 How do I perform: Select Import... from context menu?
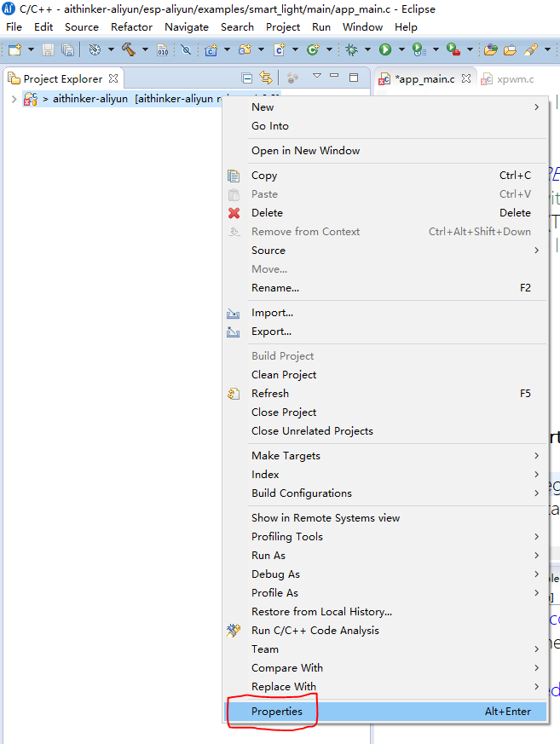[385, 313]
